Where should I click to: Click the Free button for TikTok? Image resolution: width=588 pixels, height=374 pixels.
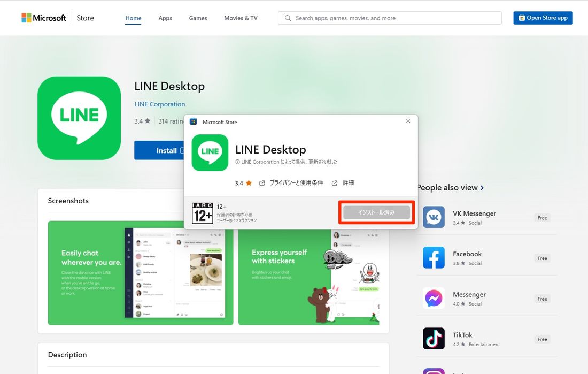click(542, 339)
